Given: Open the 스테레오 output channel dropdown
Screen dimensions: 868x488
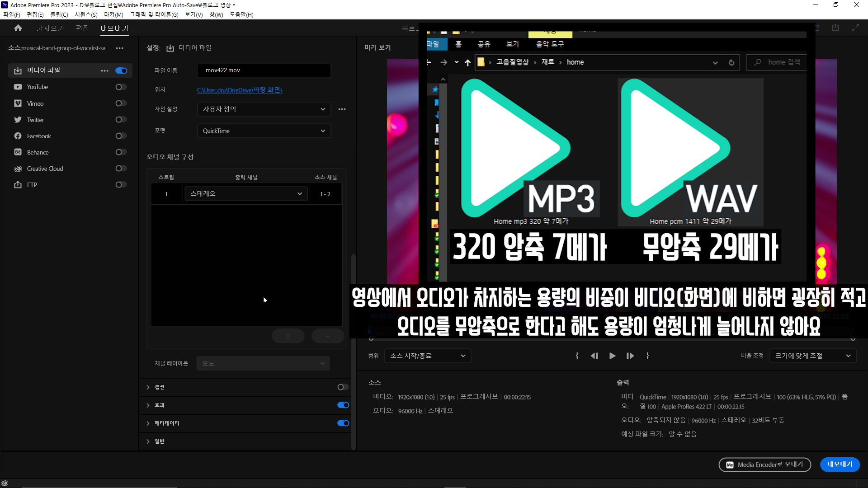Looking at the screenshot, I should (x=246, y=194).
